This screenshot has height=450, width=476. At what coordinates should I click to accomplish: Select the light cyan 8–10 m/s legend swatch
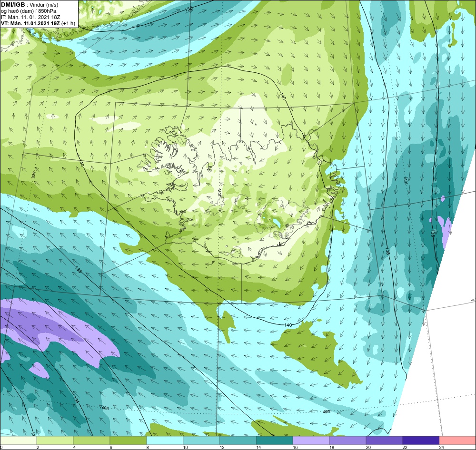[x=165, y=440]
